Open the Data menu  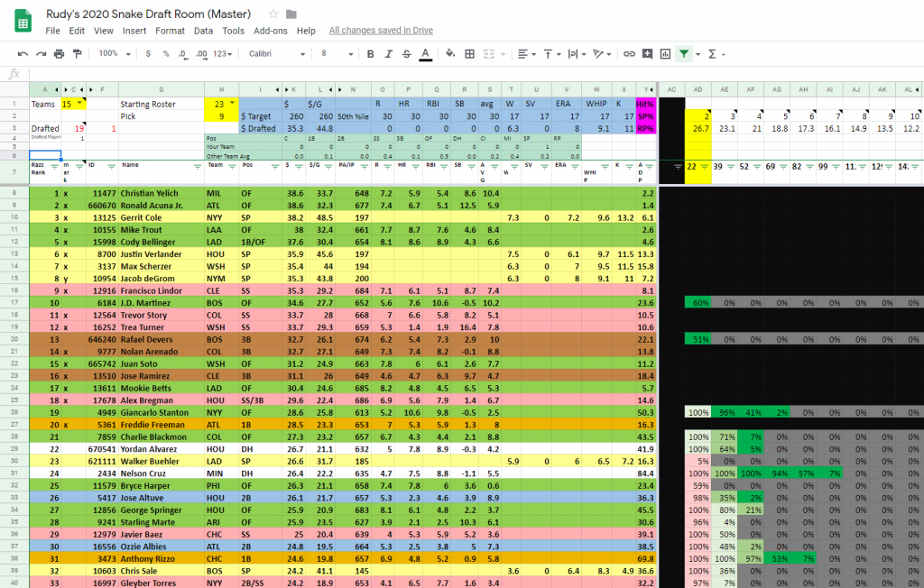[x=203, y=31]
